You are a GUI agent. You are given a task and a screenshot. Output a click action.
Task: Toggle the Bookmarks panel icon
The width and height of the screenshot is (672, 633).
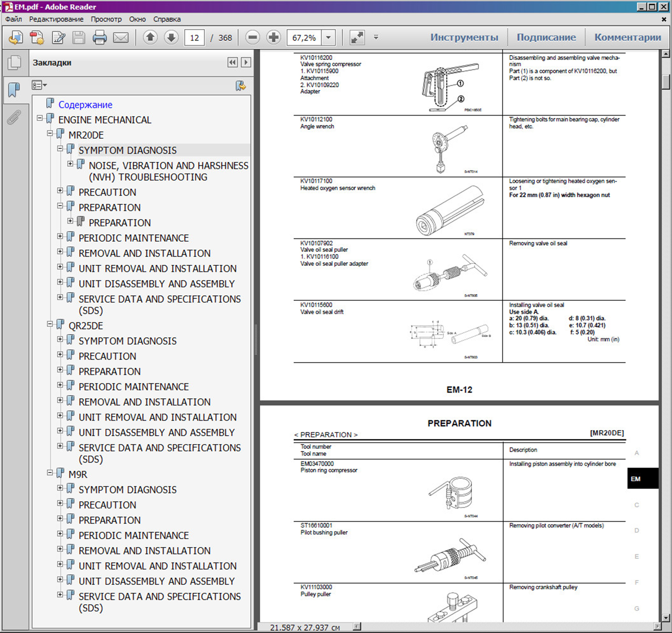click(14, 90)
